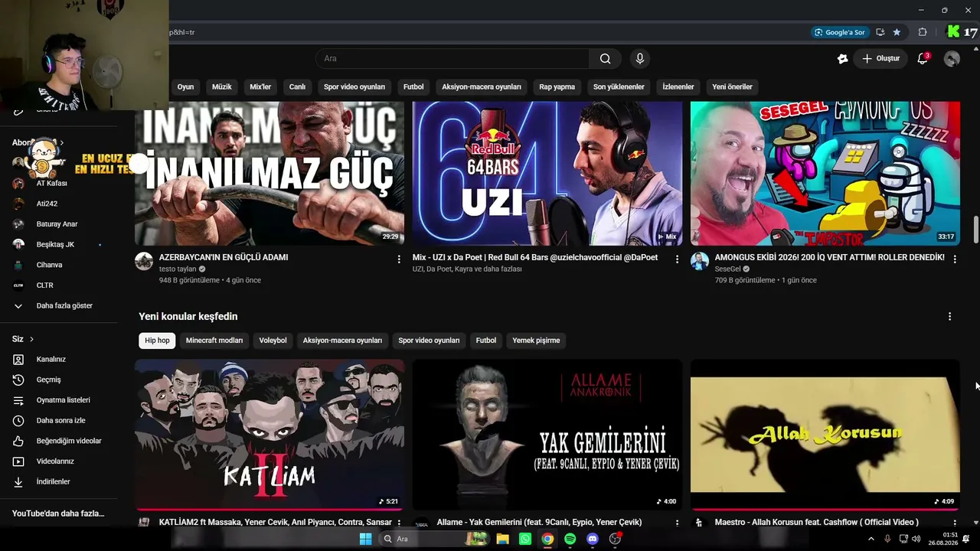The width and height of the screenshot is (980, 551).
Task: Open WhatsApp from the taskbar
Action: pyautogui.click(x=524, y=539)
